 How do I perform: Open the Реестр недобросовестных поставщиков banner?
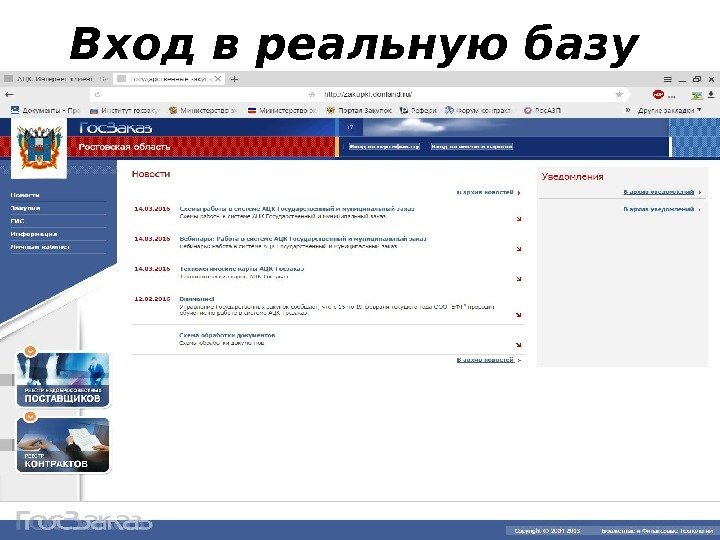[x=63, y=380]
